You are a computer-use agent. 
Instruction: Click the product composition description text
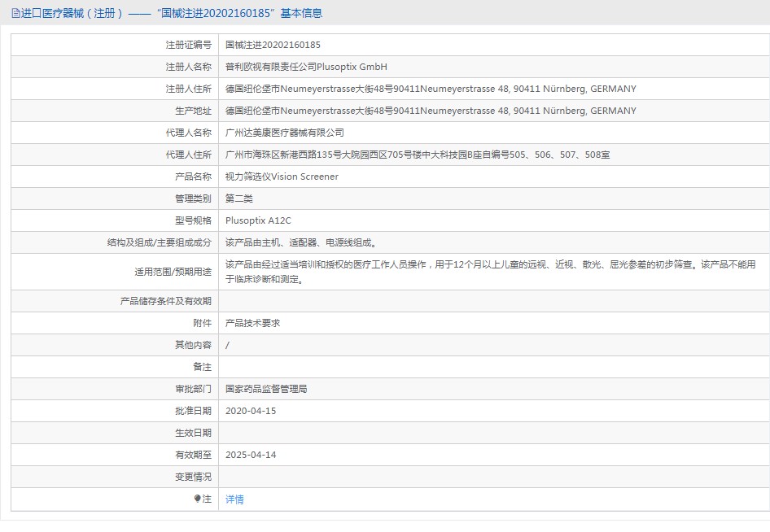(300, 242)
